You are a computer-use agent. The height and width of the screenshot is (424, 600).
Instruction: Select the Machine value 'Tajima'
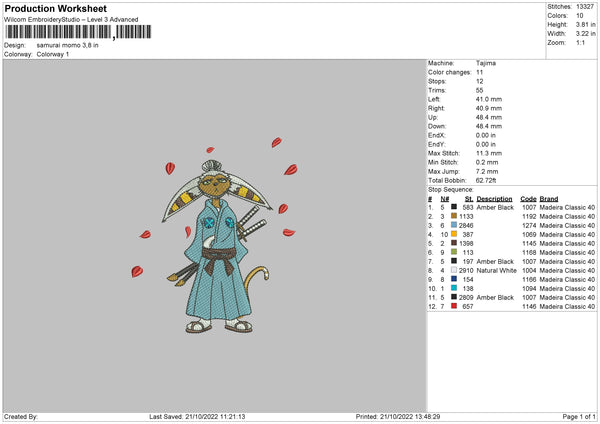486,63
